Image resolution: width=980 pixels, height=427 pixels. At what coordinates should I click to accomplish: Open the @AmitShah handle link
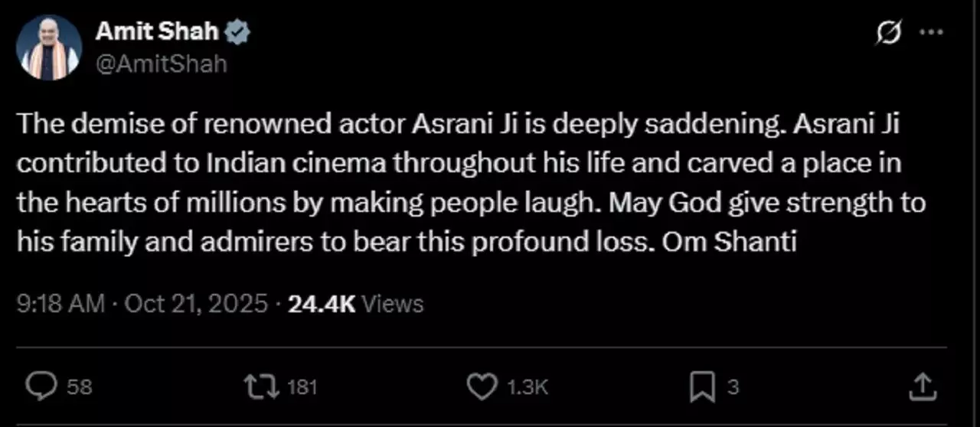[x=161, y=64]
